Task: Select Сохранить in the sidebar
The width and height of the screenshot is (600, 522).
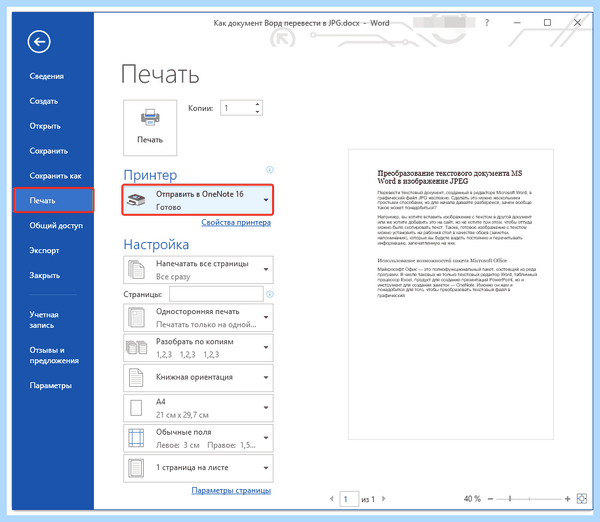Action: [x=49, y=151]
